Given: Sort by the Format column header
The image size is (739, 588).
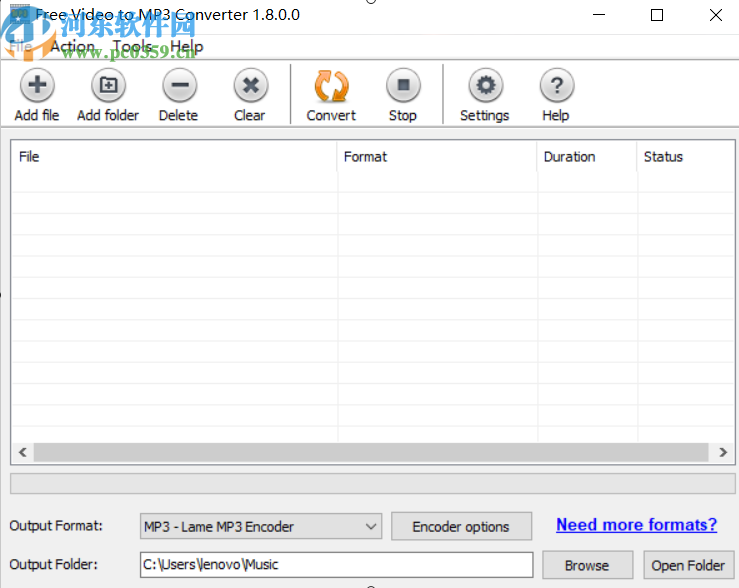Looking at the screenshot, I should [437, 156].
